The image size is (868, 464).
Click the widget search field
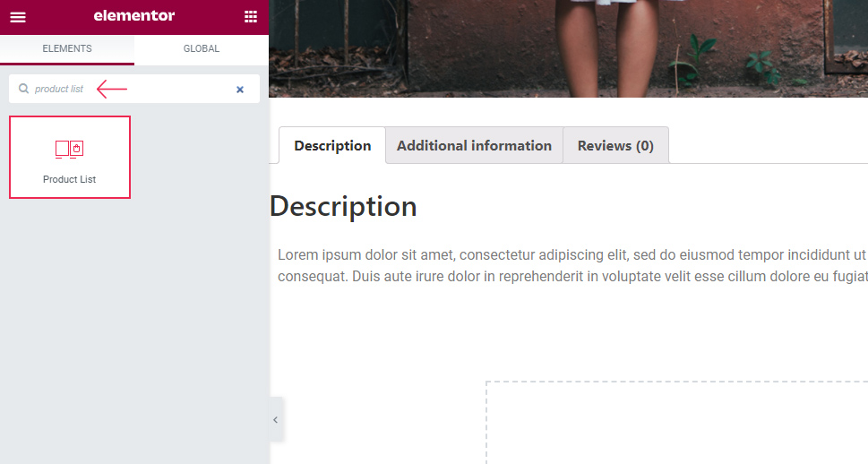point(134,89)
